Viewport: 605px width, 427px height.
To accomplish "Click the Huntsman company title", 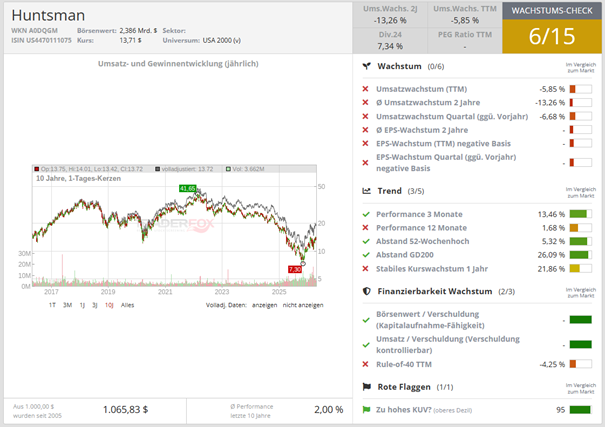I will point(48,15).
